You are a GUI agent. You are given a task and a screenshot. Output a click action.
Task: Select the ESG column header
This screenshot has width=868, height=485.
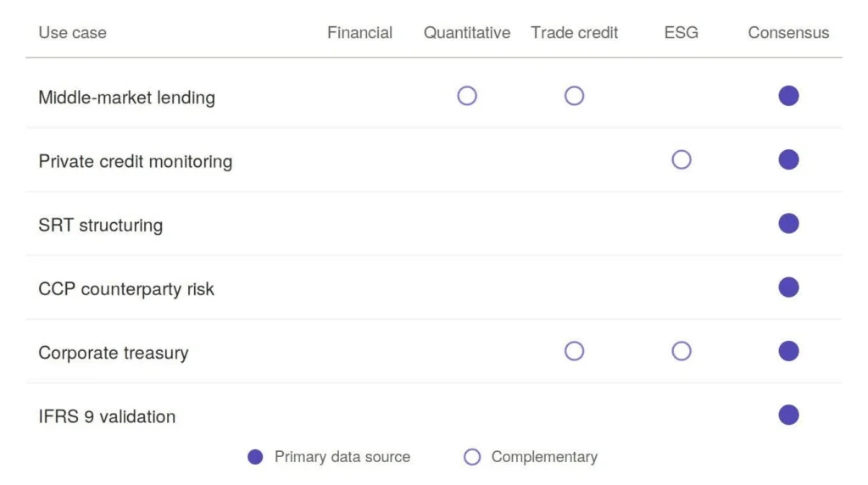tap(682, 33)
